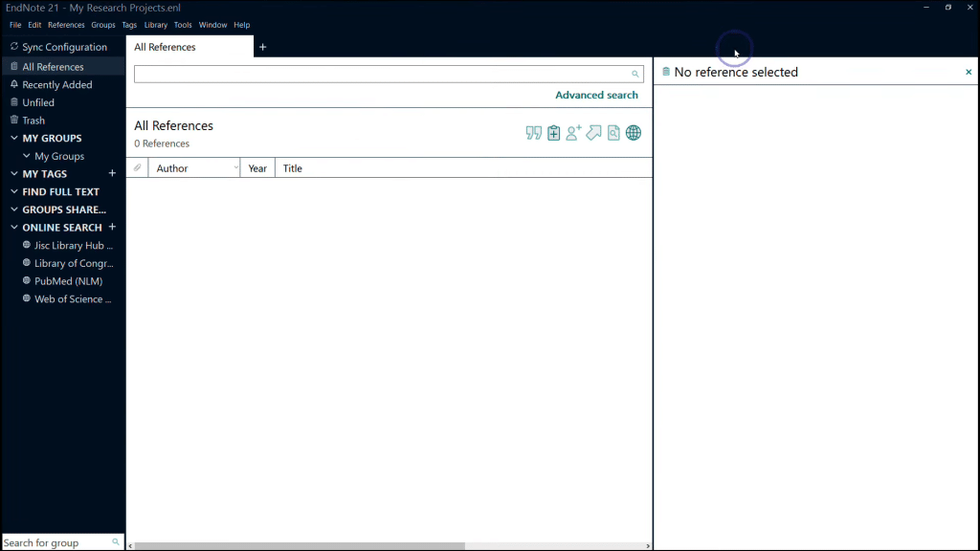980x551 pixels.
Task: Click the plus icon beside MY TAGS
Action: click(x=113, y=173)
